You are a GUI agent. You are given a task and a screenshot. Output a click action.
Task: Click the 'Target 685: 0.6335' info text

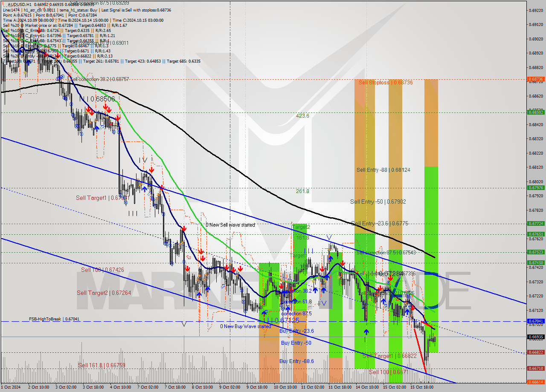click(x=184, y=61)
